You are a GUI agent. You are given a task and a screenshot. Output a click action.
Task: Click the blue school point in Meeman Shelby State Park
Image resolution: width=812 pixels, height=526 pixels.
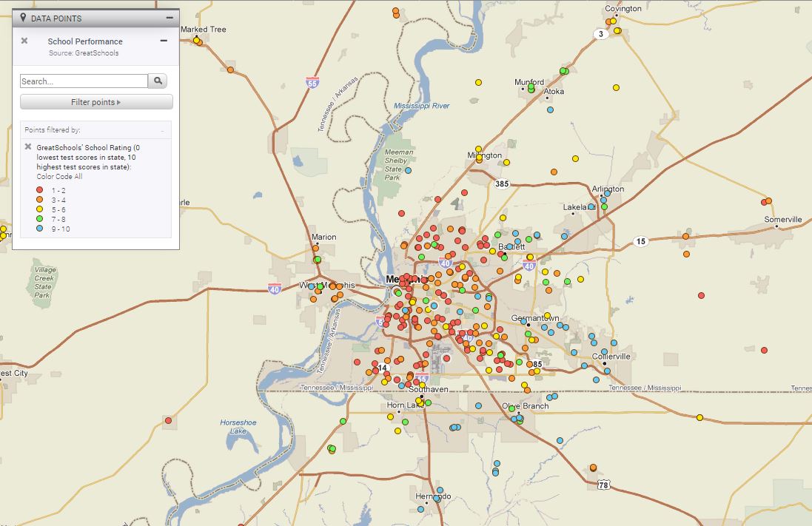pos(408,170)
